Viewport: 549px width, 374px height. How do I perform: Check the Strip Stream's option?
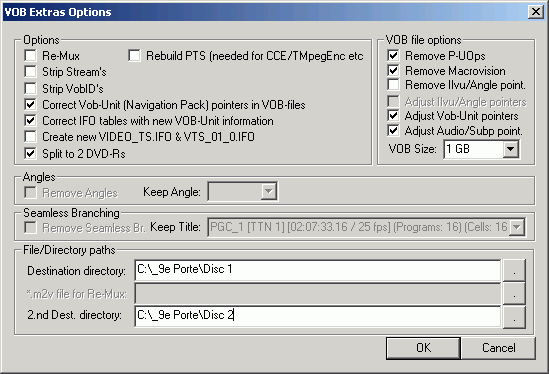[30, 71]
